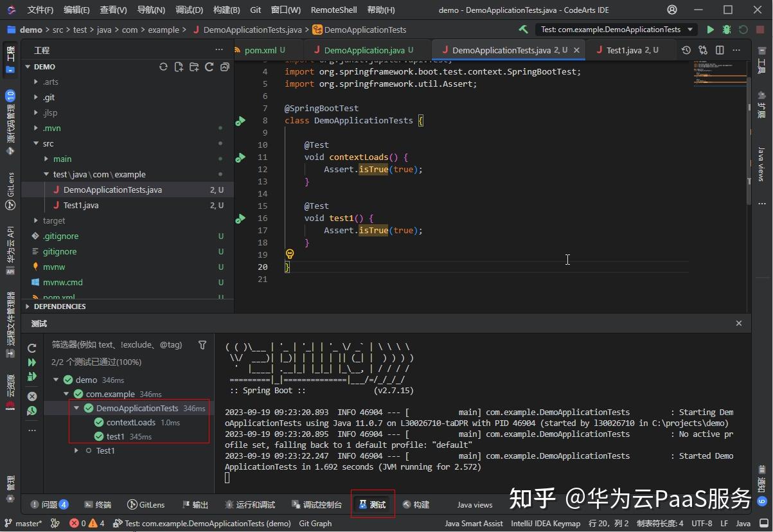
Task: Run tests via green play toolbar icon
Action: tap(710, 30)
